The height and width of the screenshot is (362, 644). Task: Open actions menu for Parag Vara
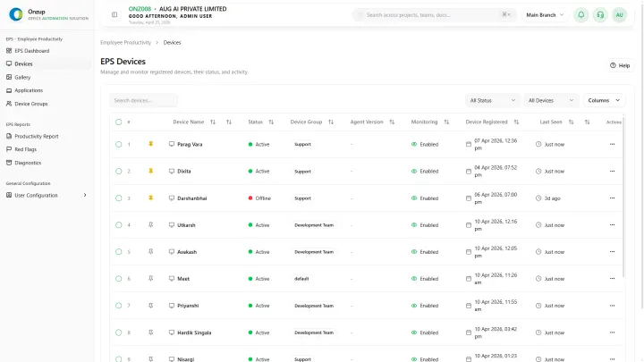[612, 144]
